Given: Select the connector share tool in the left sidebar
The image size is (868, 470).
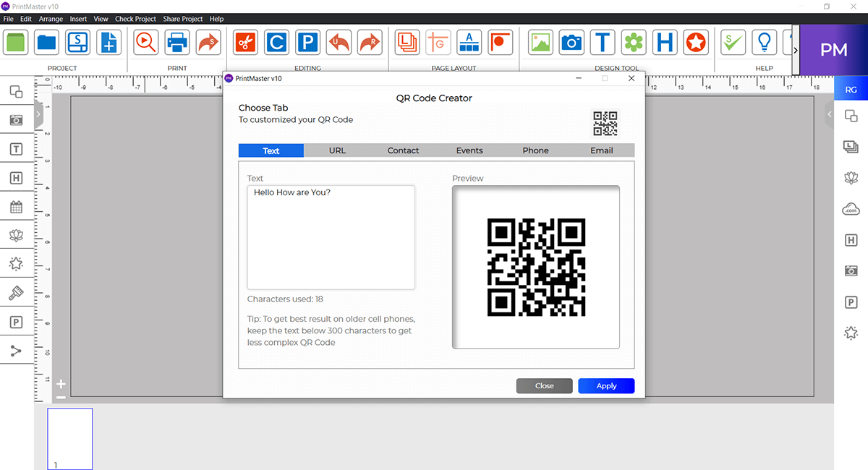Looking at the screenshot, I should click(17, 351).
